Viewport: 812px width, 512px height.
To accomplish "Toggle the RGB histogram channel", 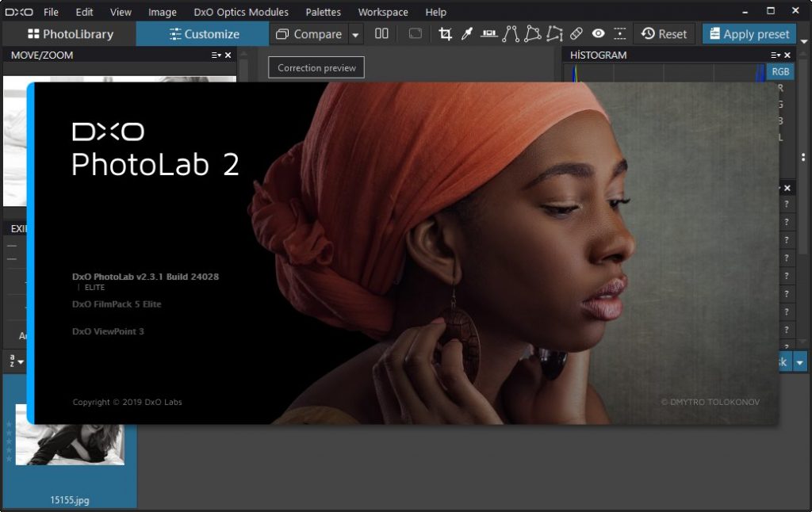I will tap(780, 72).
